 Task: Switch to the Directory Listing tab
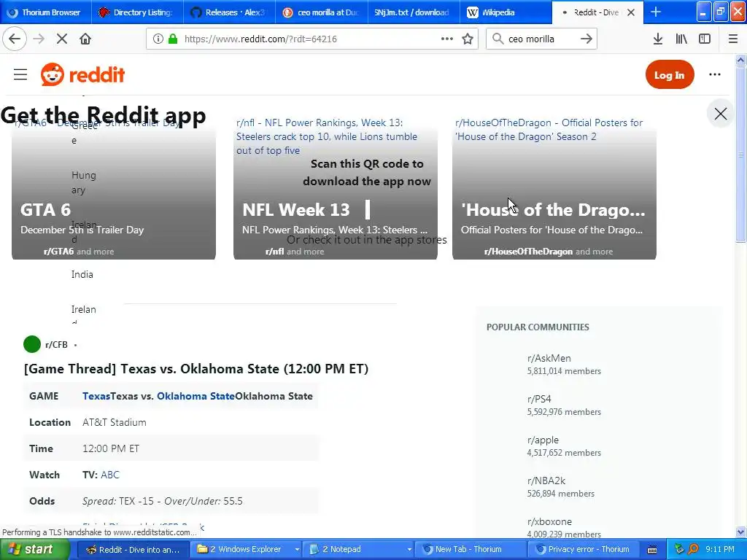(137, 12)
